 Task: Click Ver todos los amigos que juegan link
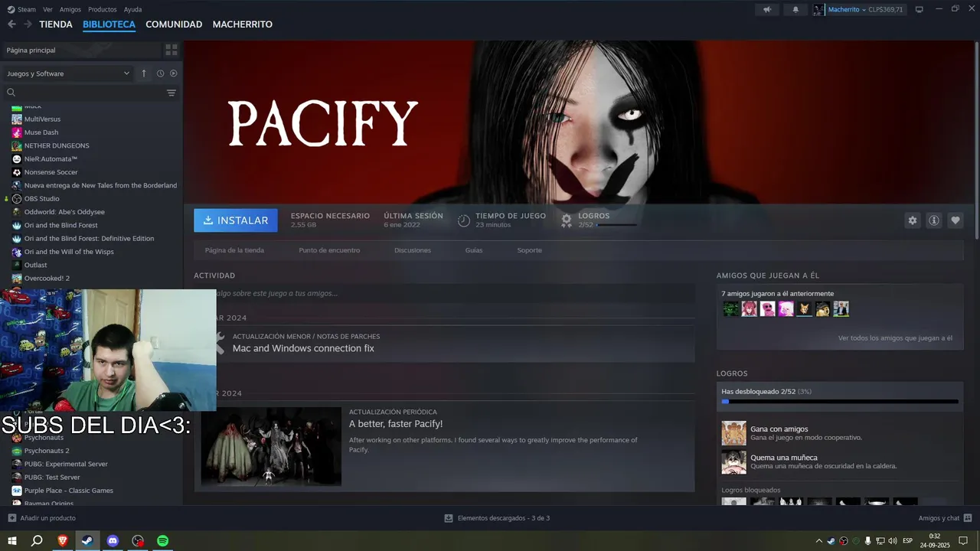[895, 337]
